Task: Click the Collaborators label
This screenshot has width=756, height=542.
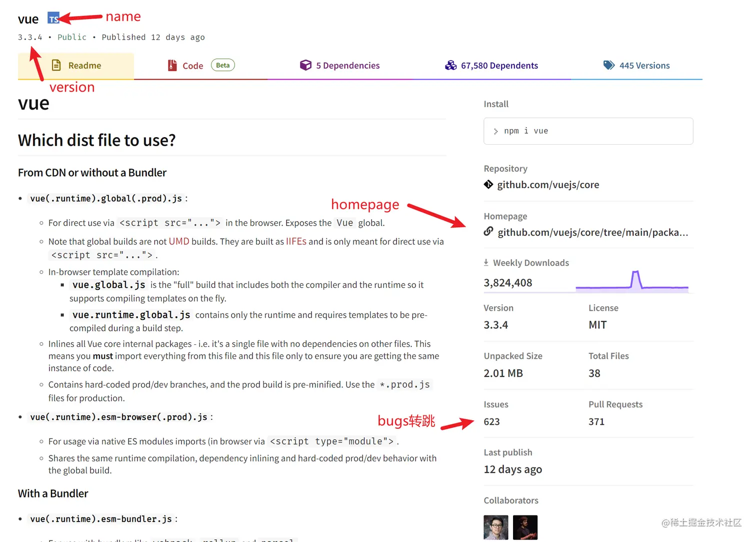Action: tap(511, 500)
